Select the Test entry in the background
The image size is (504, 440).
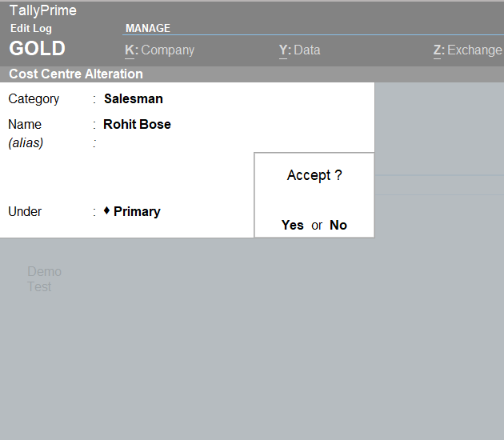click(39, 286)
